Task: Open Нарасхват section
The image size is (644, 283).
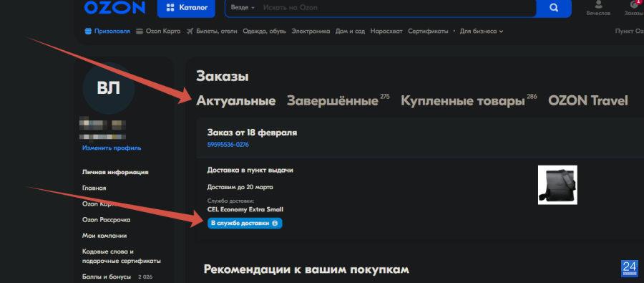Action: click(x=386, y=32)
